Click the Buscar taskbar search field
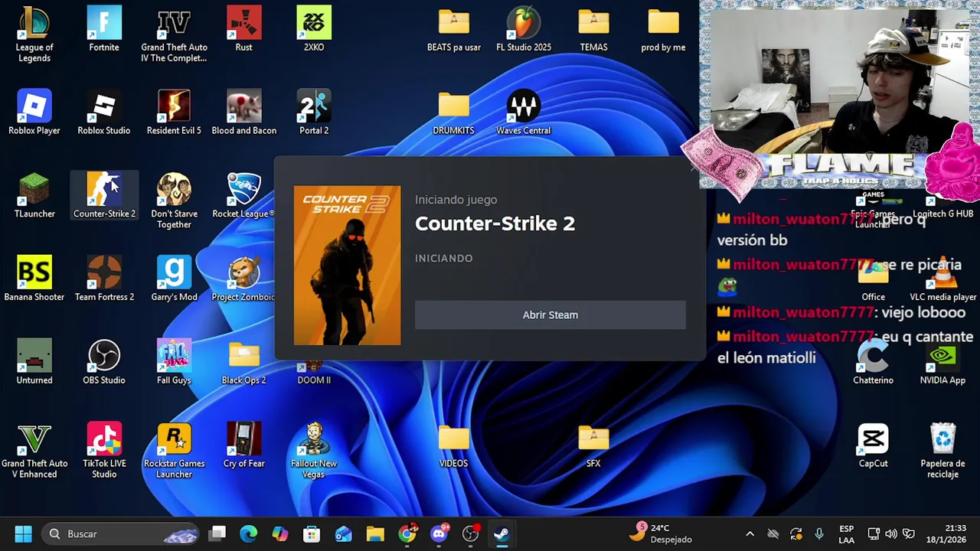Image resolution: width=980 pixels, height=551 pixels. click(x=121, y=533)
